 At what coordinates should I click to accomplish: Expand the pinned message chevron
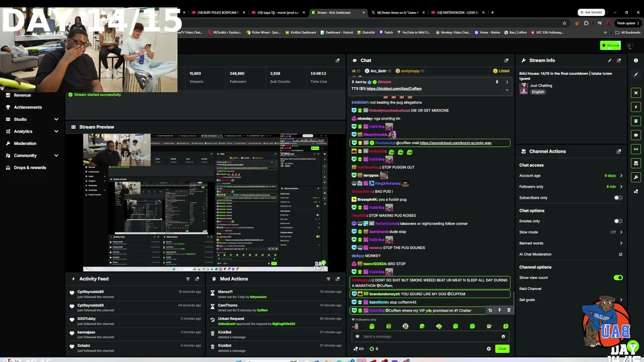point(507,90)
